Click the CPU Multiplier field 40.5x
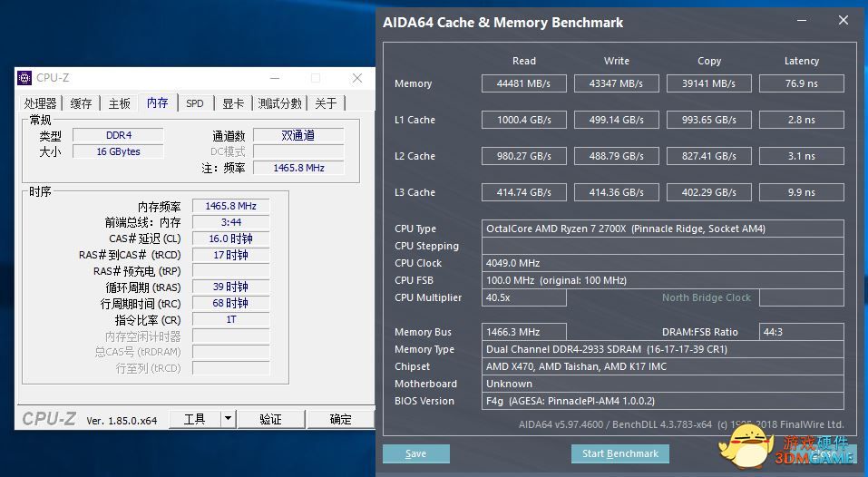 coord(523,297)
